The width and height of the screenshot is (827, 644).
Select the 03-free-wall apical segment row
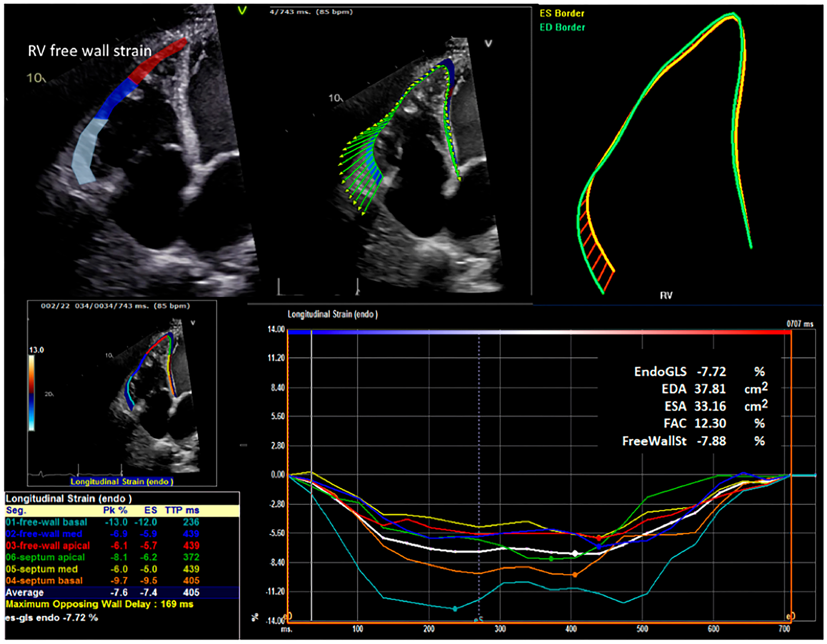(x=48, y=545)
